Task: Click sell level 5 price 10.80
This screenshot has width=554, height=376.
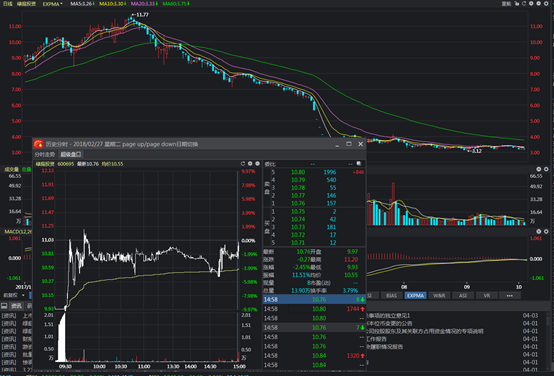Action: click(x=298, y=172)
